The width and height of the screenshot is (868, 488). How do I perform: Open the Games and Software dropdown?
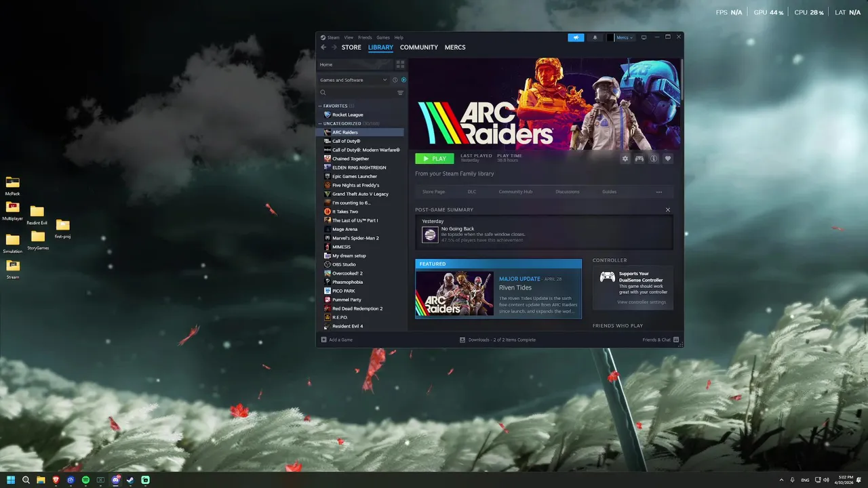pos(353,80)
